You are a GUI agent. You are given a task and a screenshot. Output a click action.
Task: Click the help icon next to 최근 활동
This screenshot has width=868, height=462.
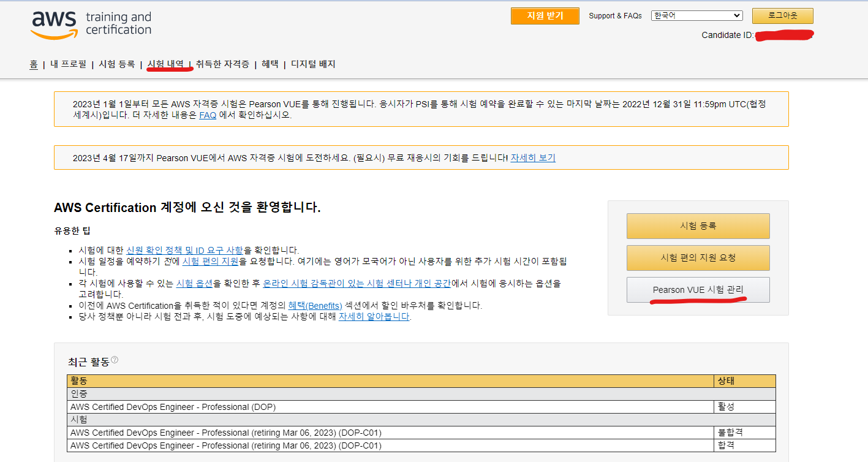115,360
